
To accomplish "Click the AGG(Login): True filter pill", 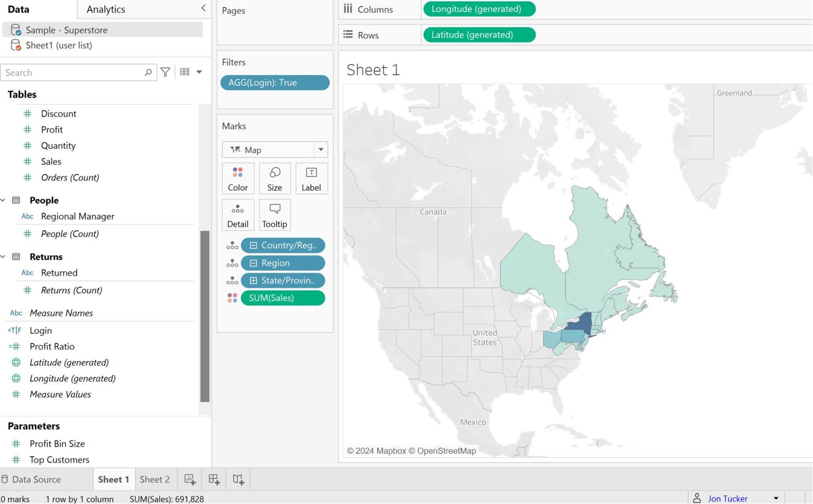I will (275, 83).
